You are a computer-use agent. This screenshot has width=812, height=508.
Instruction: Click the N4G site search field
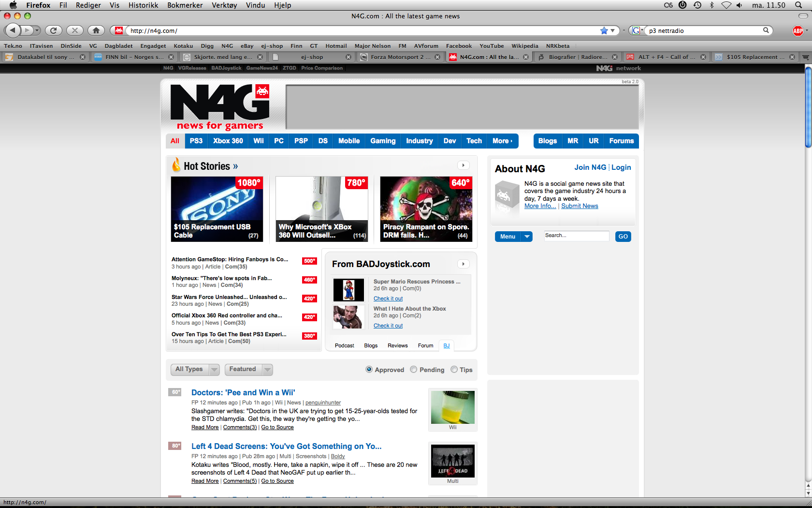point(577,236)
